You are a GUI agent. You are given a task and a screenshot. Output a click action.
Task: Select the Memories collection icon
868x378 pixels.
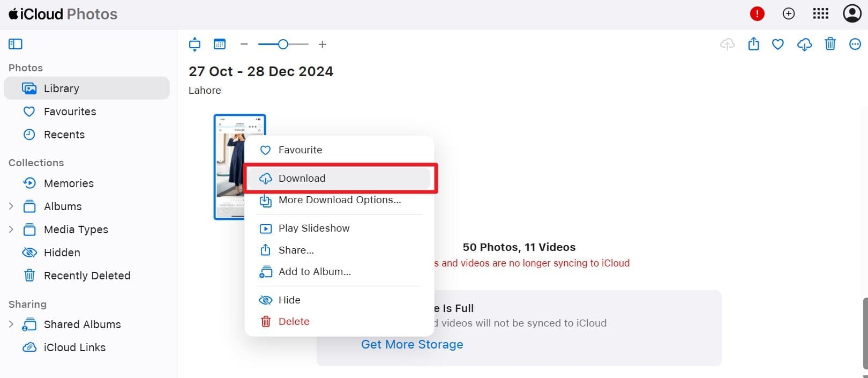point(29,183)
